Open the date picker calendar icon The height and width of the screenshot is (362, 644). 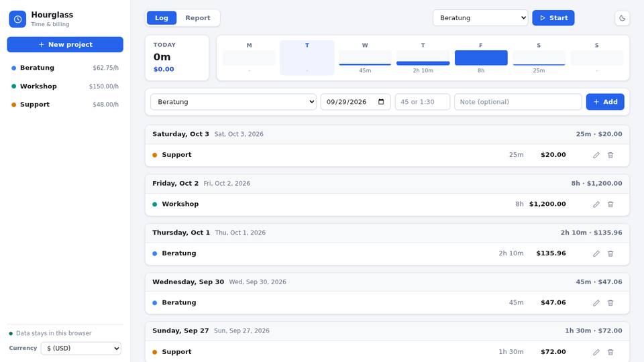coord(381,102)
